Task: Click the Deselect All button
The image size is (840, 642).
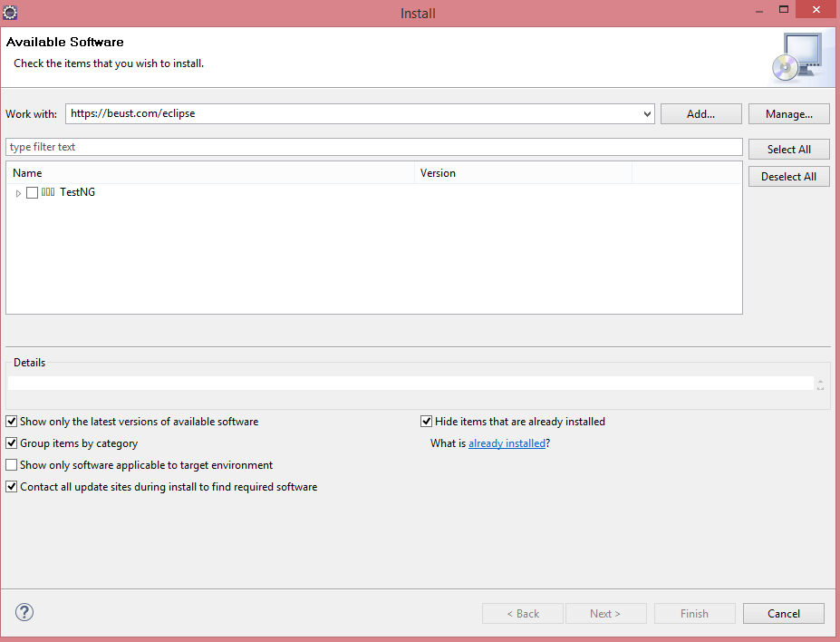Action: click(x=788, y=176)
